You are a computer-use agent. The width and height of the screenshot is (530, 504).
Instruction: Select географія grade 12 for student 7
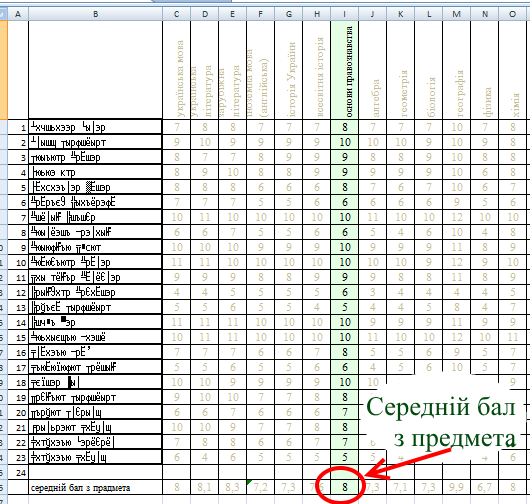(457, 217)
